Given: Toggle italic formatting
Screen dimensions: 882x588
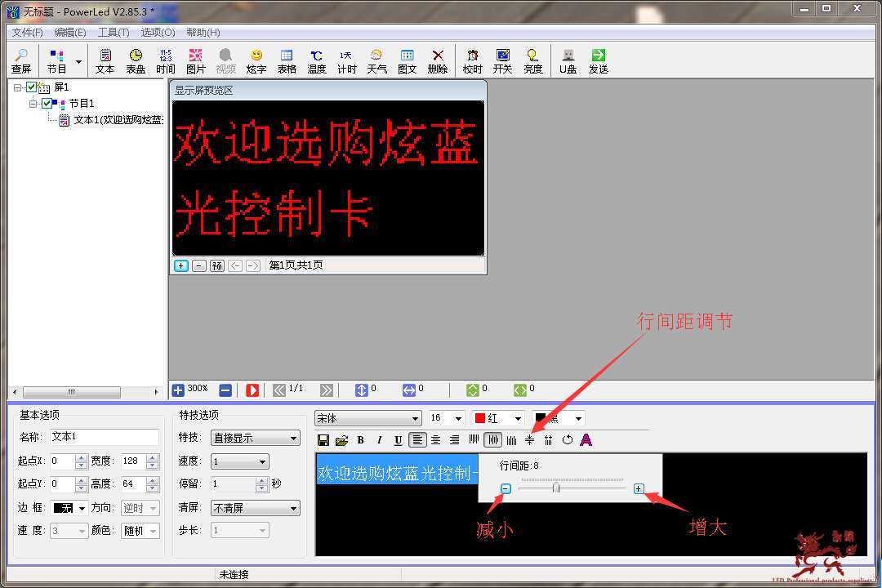Looking at the screenshot, I should (x=380, y=440).
